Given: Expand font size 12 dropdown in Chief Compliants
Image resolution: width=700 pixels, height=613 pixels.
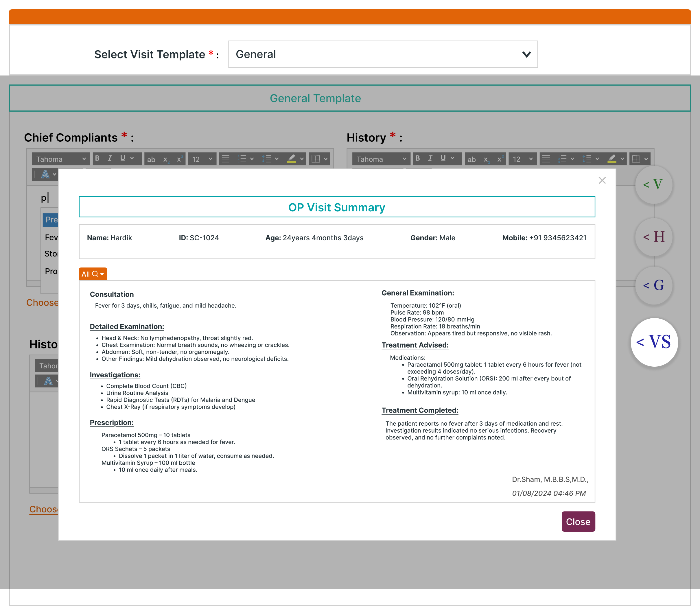Looking at the screenshot, I should point(202,159).
